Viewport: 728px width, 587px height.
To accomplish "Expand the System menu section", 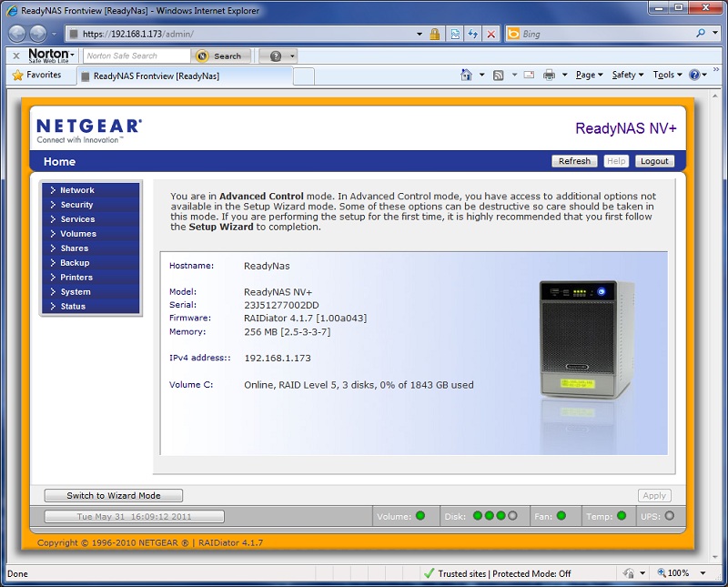I will [90, 291].
